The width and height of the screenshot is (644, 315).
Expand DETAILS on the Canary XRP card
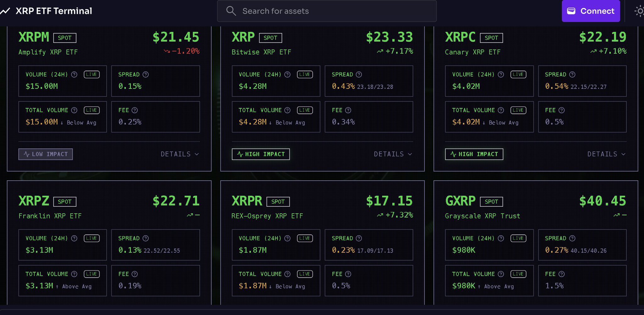click(x=606, y=154)
